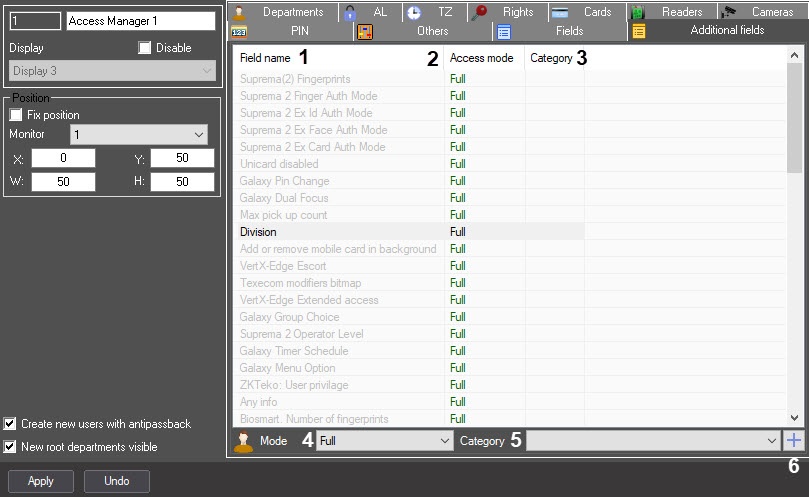Click the Access Manager 1 name field

[x=141, y=21]
